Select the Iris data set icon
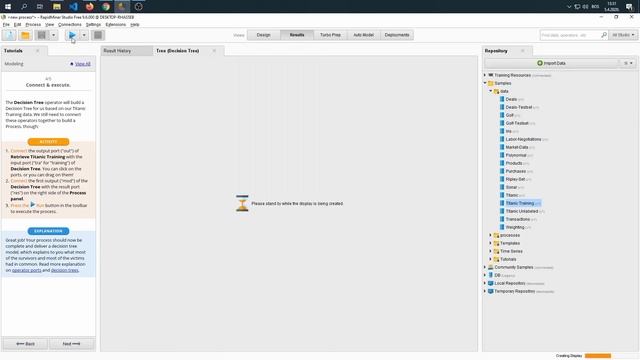640x360 pixels. 502,131
